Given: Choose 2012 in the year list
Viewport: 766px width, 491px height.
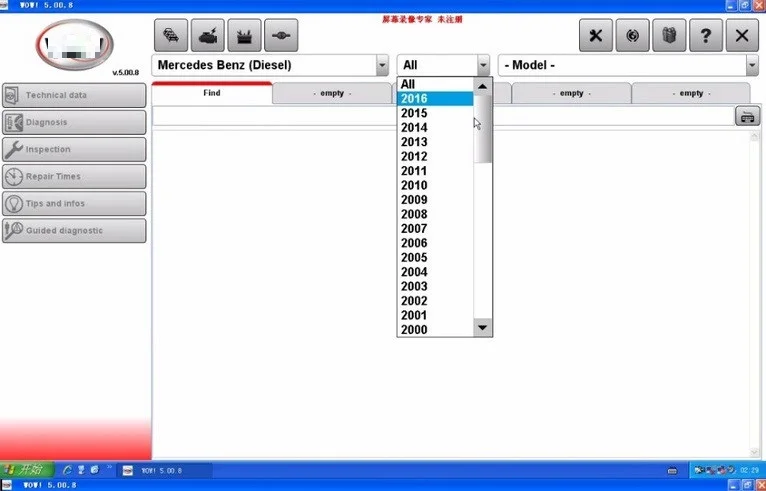Looking at the screenshot, I should click(x=435, y=156).
